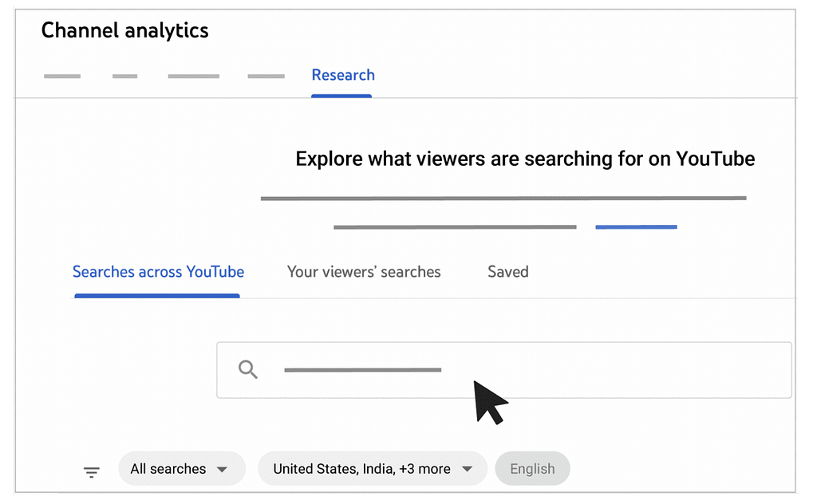This screenshot has width=817, height=504.
Task: Click the blue link under the heading
Action: 636,227
